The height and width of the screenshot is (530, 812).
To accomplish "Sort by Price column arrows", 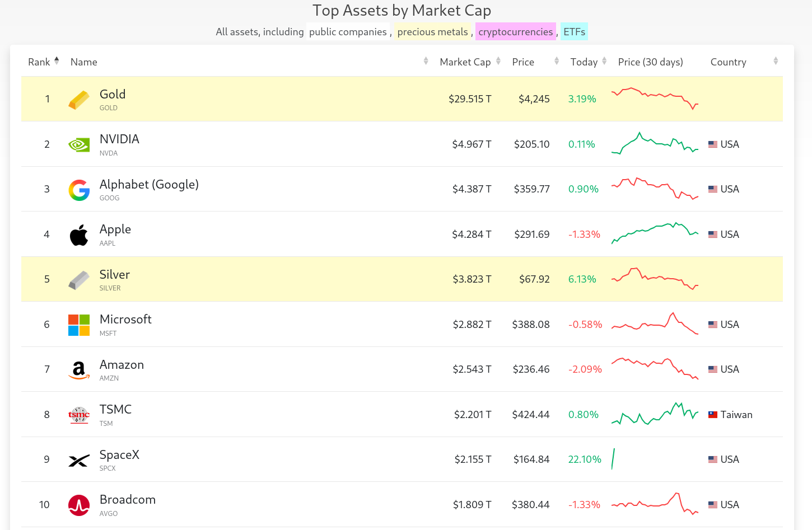I will tap(557, 61).
